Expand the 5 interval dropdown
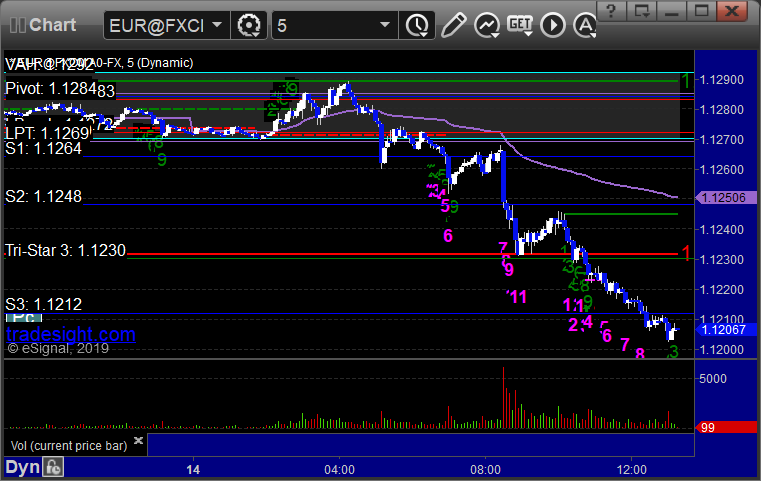Viewport: 761px width, 481px height. point(384,25)
